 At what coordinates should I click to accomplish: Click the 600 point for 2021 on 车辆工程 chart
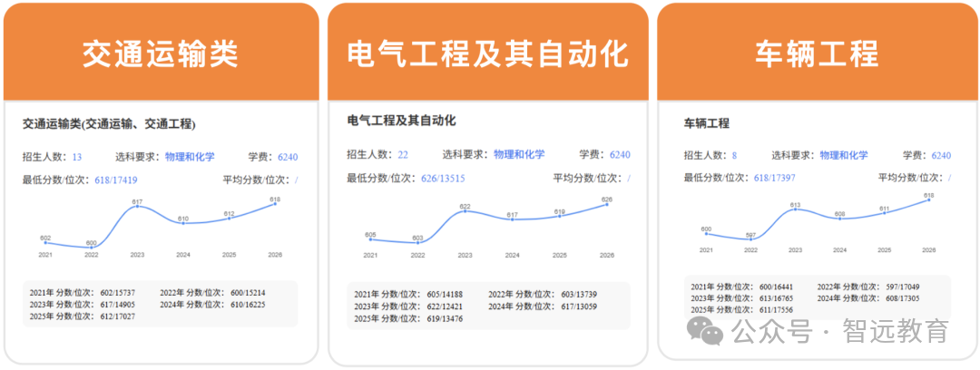tap(706, 234)
